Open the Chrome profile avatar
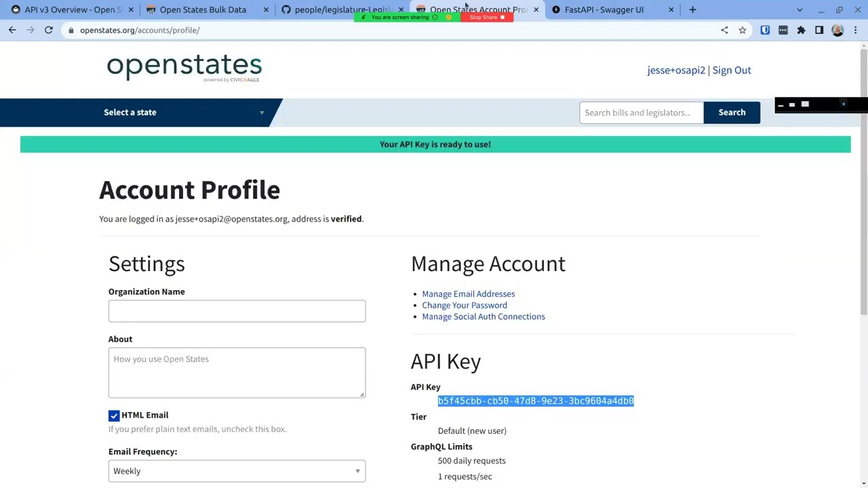868x488 pixels. 837,30
